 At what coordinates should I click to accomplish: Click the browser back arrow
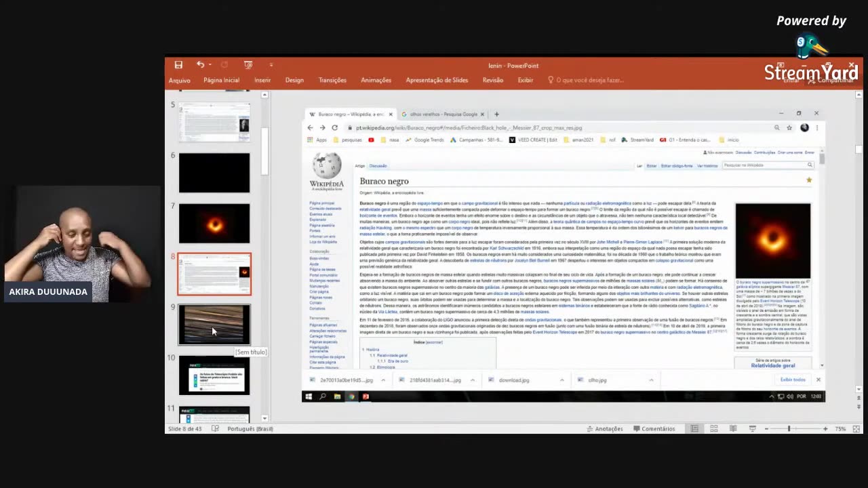click(x=311, y=127)
